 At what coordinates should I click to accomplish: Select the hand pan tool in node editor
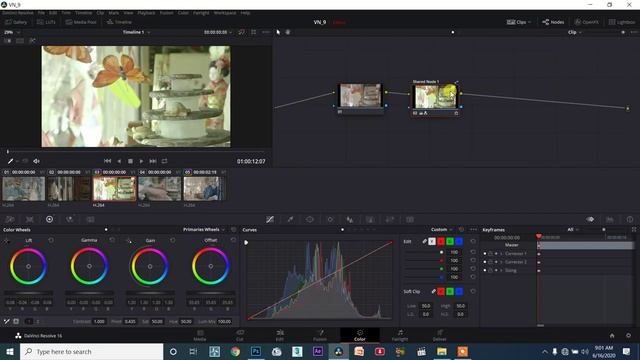288,32
